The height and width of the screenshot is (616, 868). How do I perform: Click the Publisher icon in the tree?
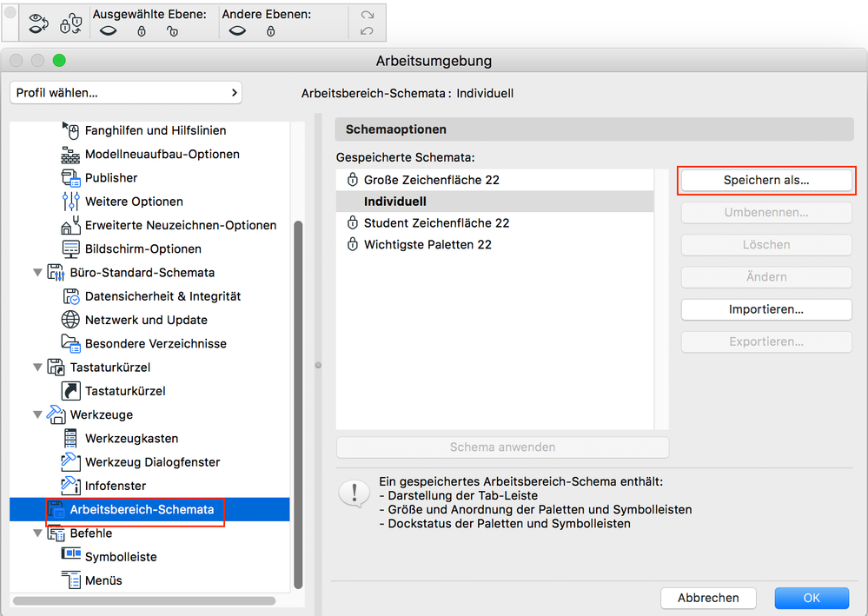click(x=70, y=178)
